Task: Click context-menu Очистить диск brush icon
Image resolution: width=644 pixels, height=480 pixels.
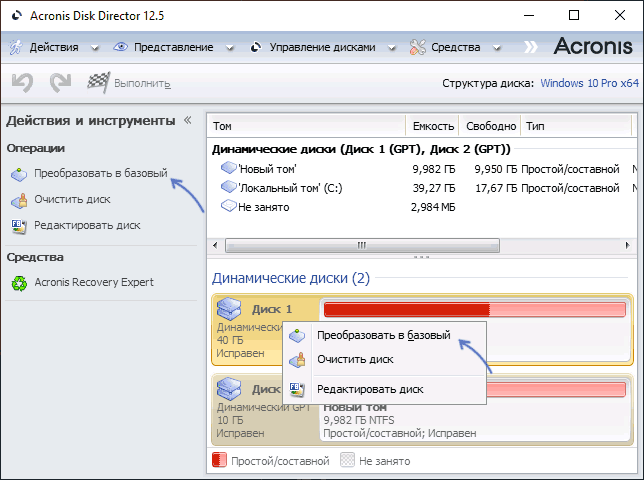Action: [x=297, y=360]
